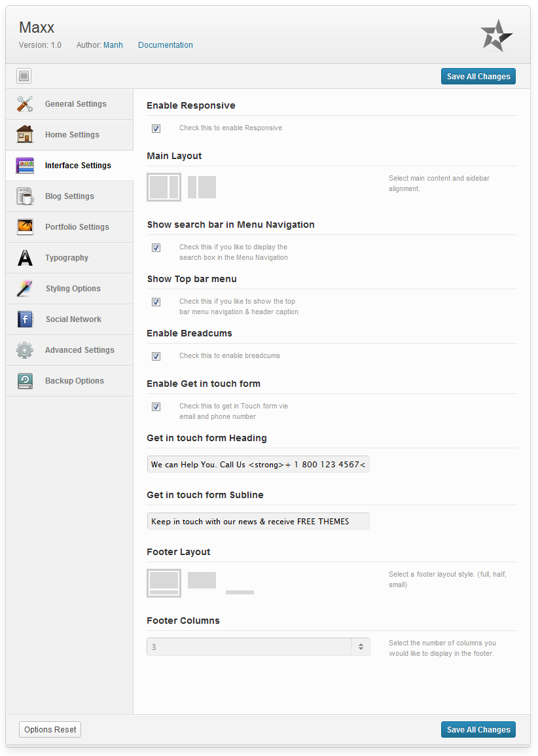538x756 pixels.
Task: Click the 'Main Layout' heading
Action: (174, 156)
